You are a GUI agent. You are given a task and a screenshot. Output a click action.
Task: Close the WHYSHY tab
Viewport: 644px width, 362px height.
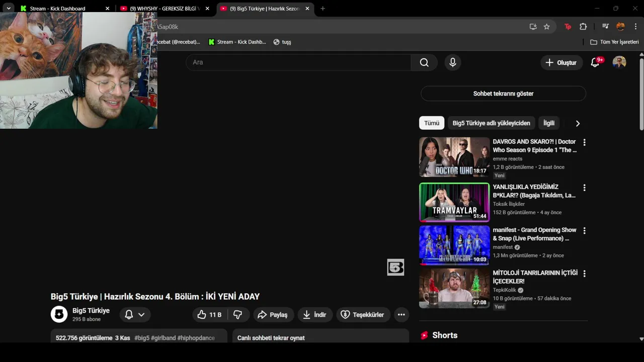pos(207,9)
